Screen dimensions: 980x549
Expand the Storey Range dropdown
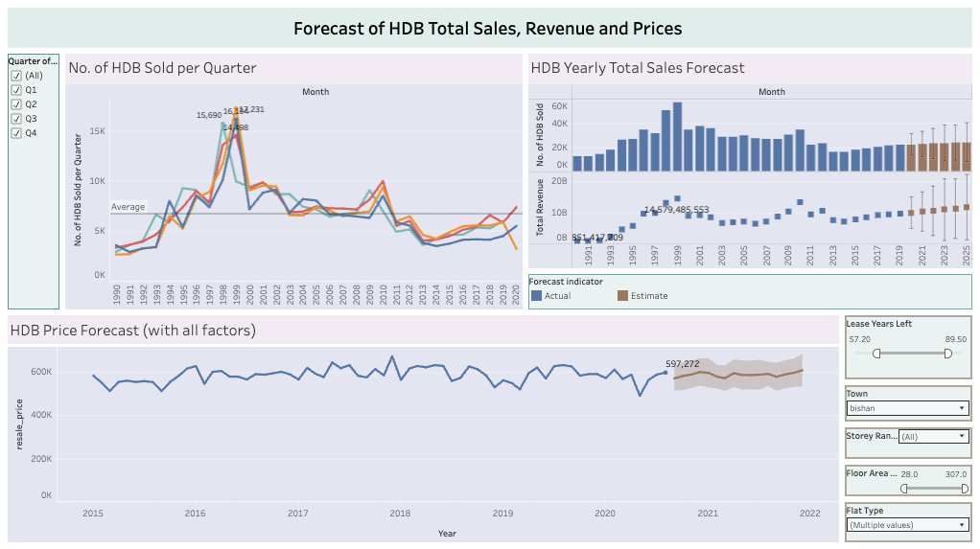[933, 437]
